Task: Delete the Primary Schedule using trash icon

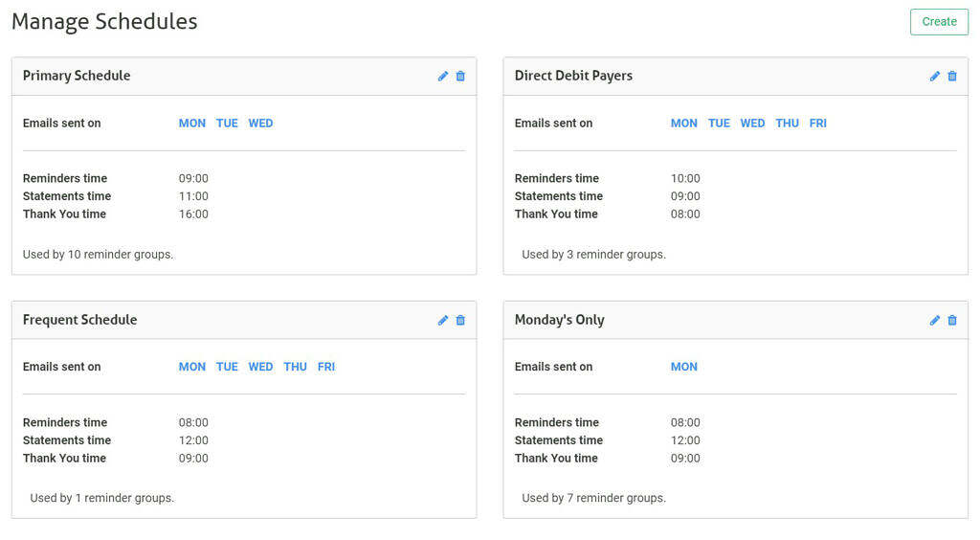Action: 460,77
